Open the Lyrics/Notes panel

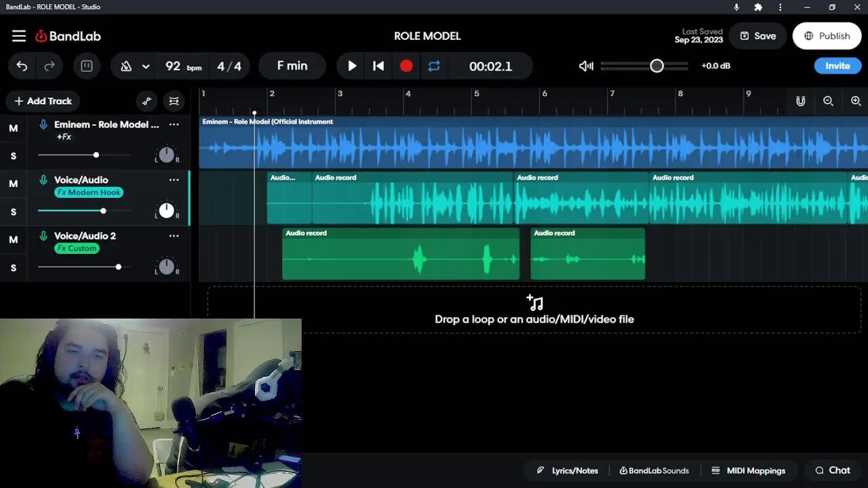point(568,470)
